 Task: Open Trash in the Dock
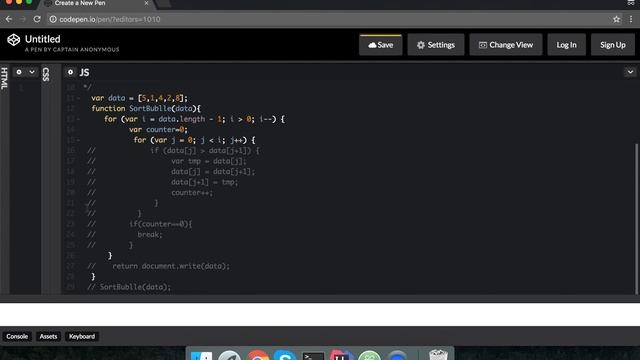(x=438, y=354)
